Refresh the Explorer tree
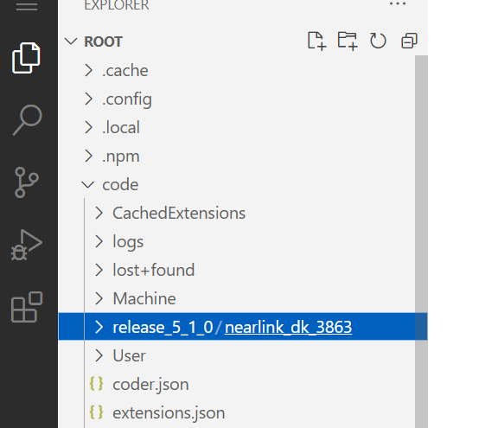 pos(378,41)
